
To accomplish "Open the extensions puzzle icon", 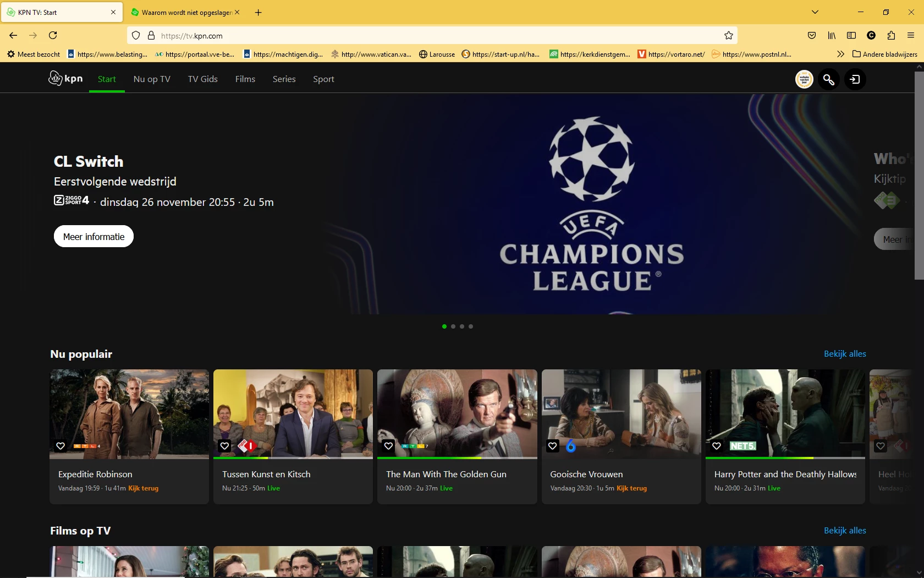I will 891,36.
